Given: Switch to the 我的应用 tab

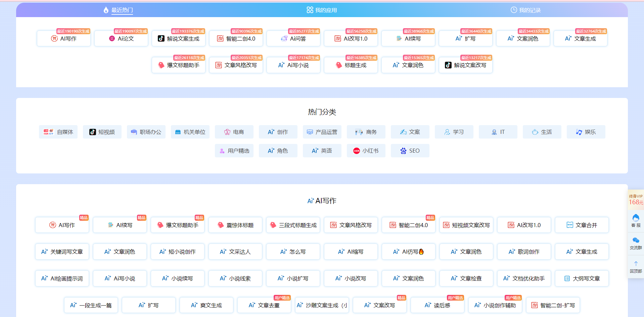Looking at the screenshot, I should tap(322, 10).
